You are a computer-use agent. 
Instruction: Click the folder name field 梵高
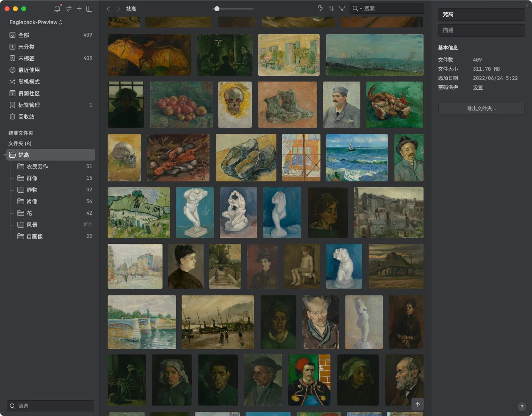481,15
